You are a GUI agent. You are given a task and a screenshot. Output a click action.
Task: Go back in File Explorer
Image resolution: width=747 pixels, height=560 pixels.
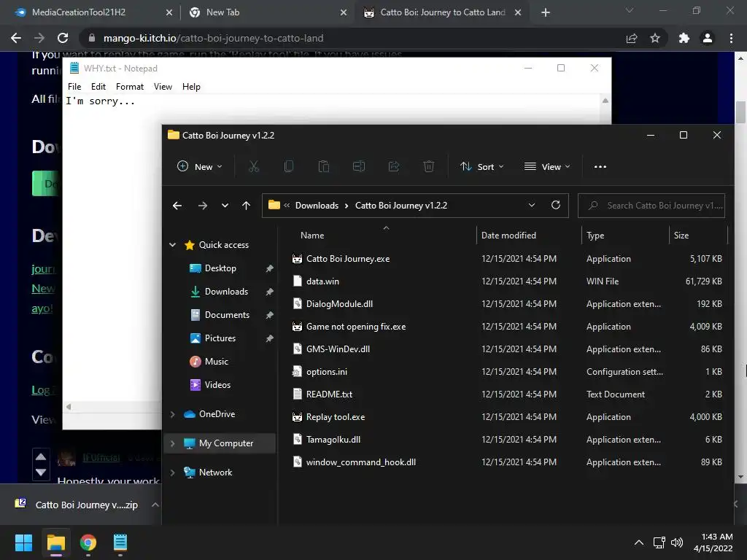click(x=177, y=206)
